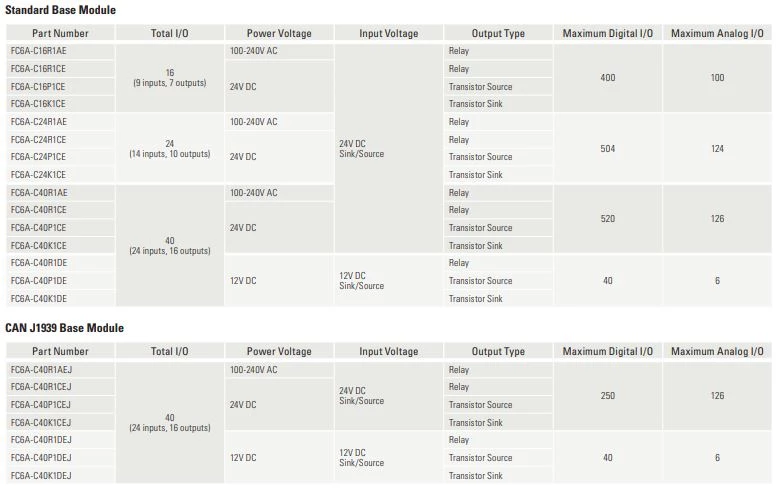Screen dimensions: 779x490
Task: Click the FC6A-C24K1CE part number cell
Action: pos(38,175)
